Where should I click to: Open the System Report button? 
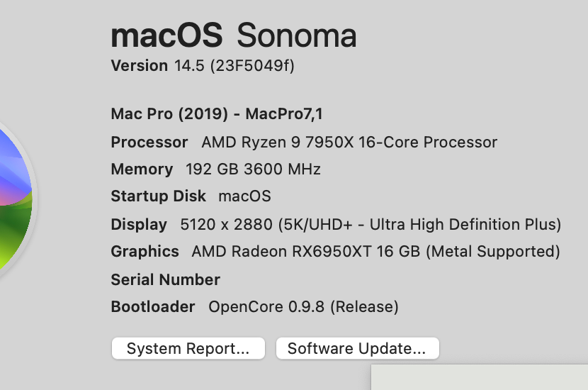(x=188, y=348)
